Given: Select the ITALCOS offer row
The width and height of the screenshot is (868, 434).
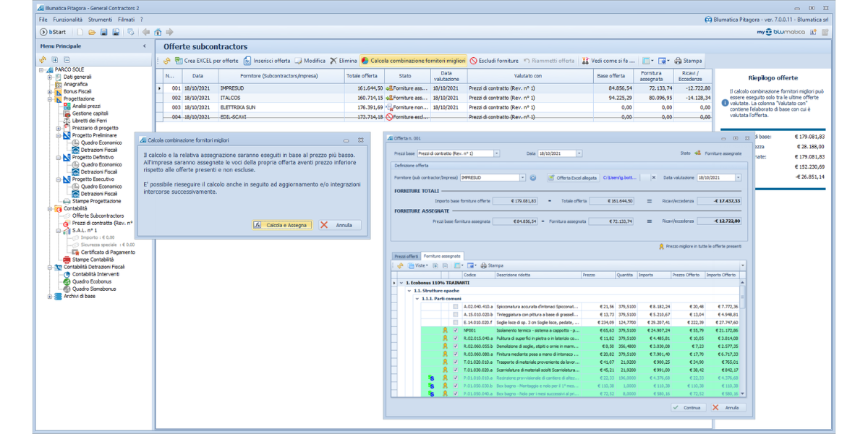Looking at the screenshot, I should (434, 98).
